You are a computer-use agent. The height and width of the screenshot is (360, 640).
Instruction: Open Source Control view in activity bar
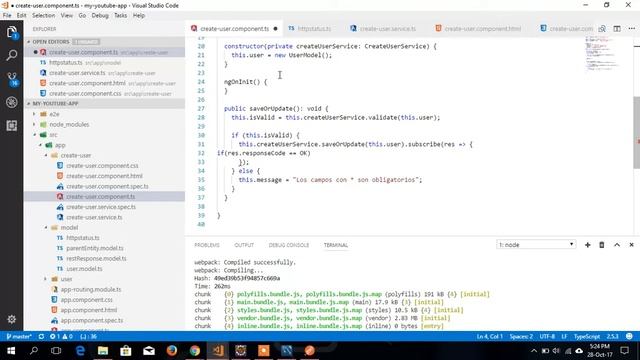[x=11, y=79]
